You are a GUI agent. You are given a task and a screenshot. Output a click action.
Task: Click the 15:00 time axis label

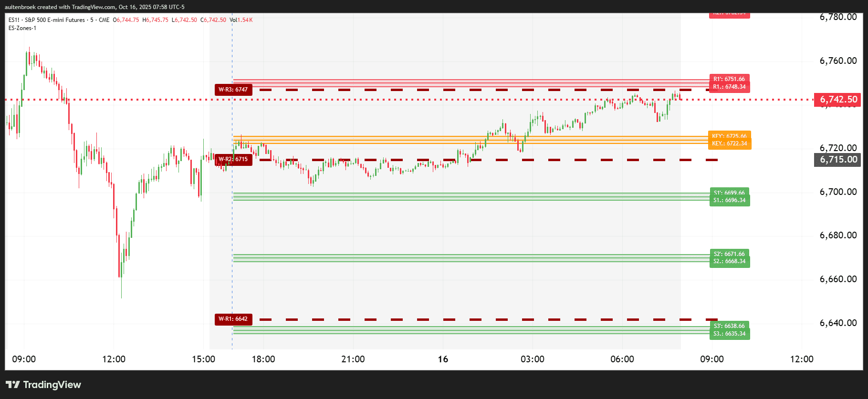[x=204, y=359]
